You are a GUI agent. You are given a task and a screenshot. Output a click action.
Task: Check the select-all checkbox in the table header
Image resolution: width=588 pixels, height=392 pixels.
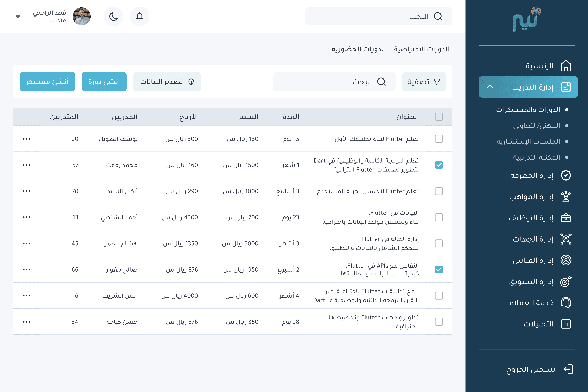point(439,117)
